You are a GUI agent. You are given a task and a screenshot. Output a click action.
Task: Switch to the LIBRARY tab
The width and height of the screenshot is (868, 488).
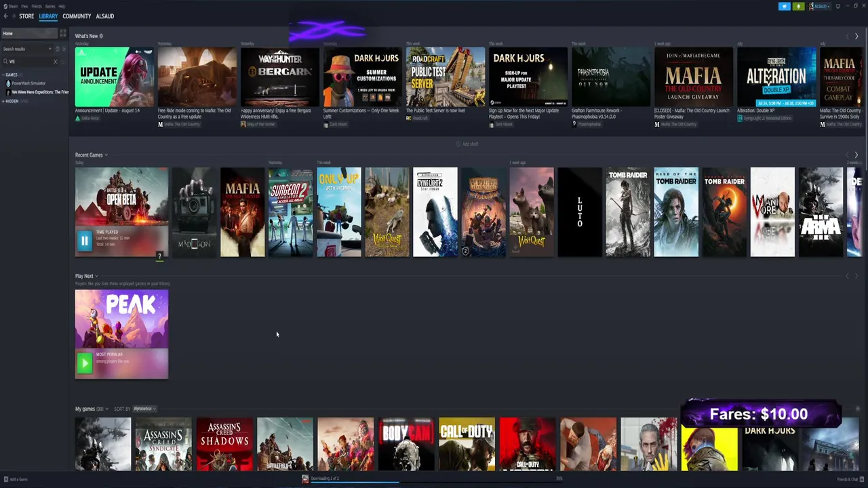coord(48,16)
